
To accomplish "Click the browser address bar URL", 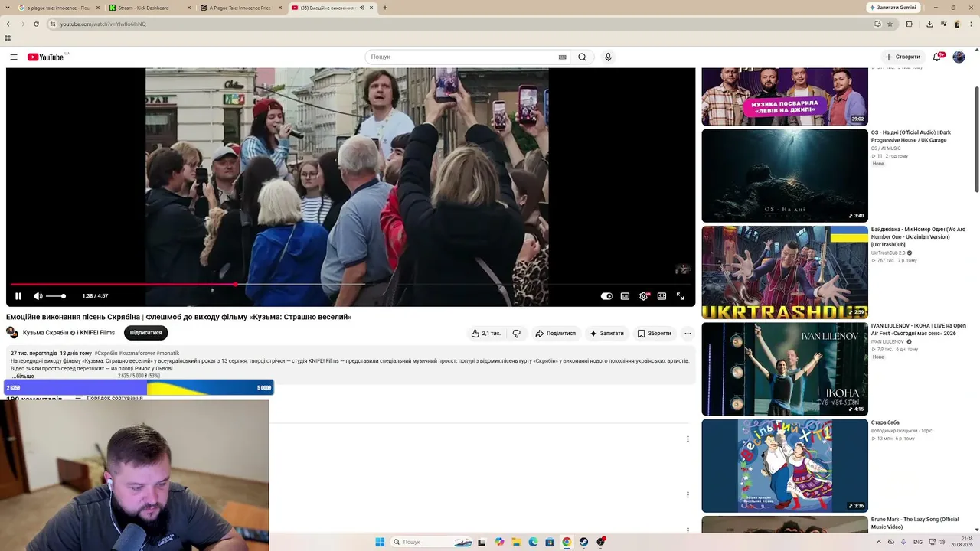I will tap(103, 24).
